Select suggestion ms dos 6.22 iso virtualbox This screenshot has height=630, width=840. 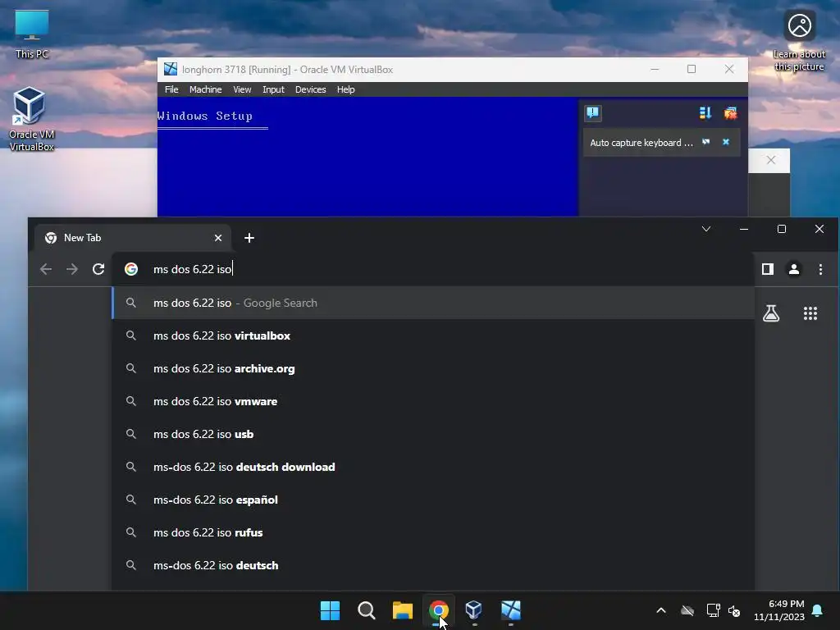click(x=433, y=336)
